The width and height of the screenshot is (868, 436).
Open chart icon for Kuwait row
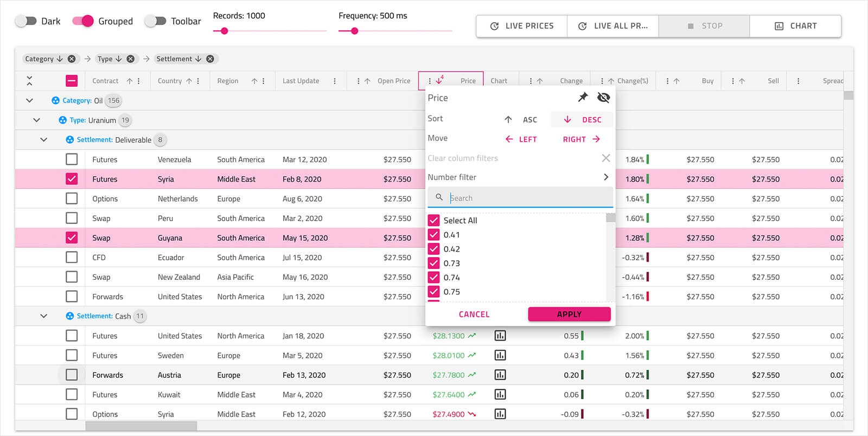click(x=500, y=394)
